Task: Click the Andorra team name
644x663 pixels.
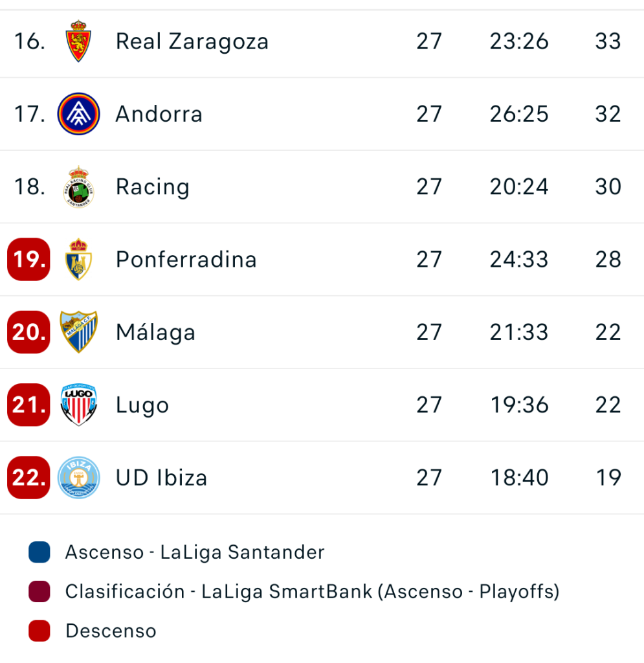Action: pyautogui.click(x=159, y=114)
